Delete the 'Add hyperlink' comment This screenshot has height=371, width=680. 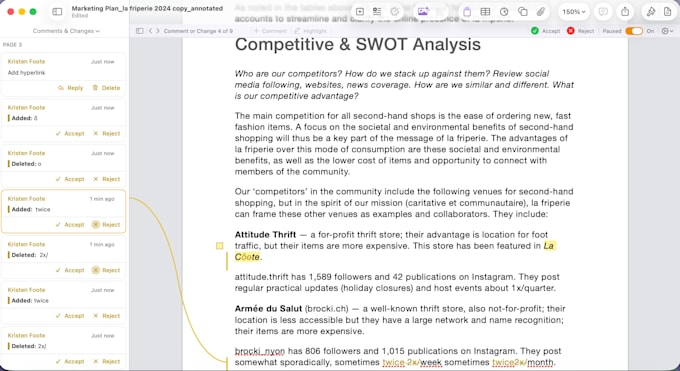point(106,88)
